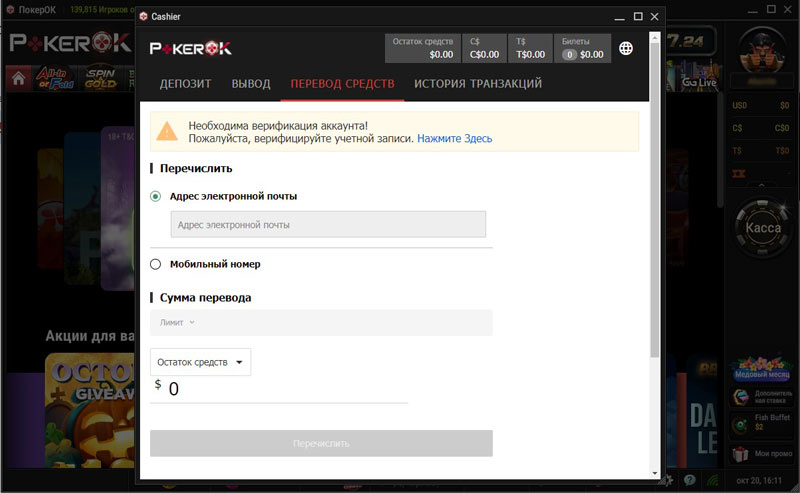Open the Spin Gold game icon
Screen dimensions: 800x493
102,78
